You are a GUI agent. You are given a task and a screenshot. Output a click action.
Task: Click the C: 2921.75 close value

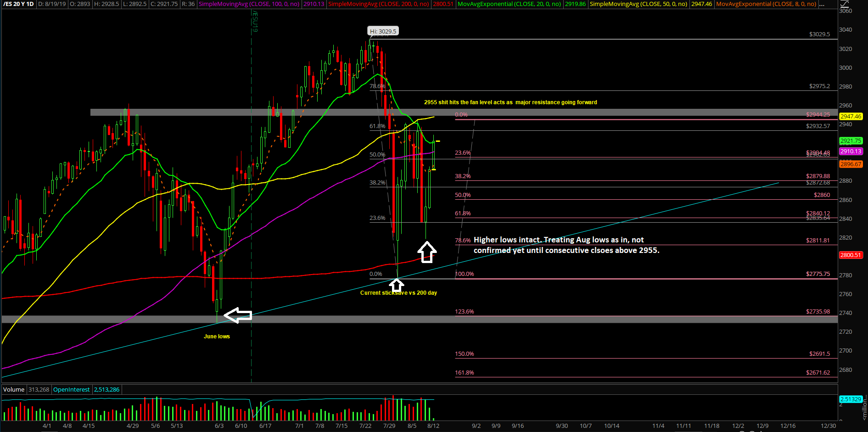coord(164,4)
